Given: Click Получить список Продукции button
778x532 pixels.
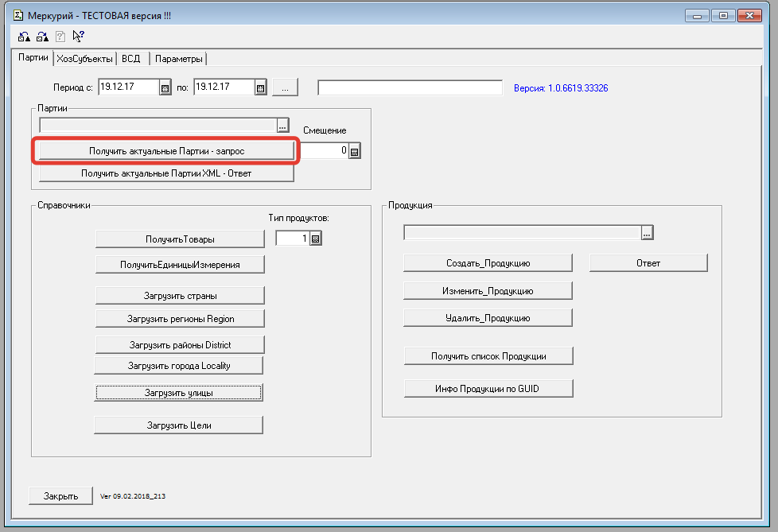Looking at the screenshot, I should pos(488,356).
